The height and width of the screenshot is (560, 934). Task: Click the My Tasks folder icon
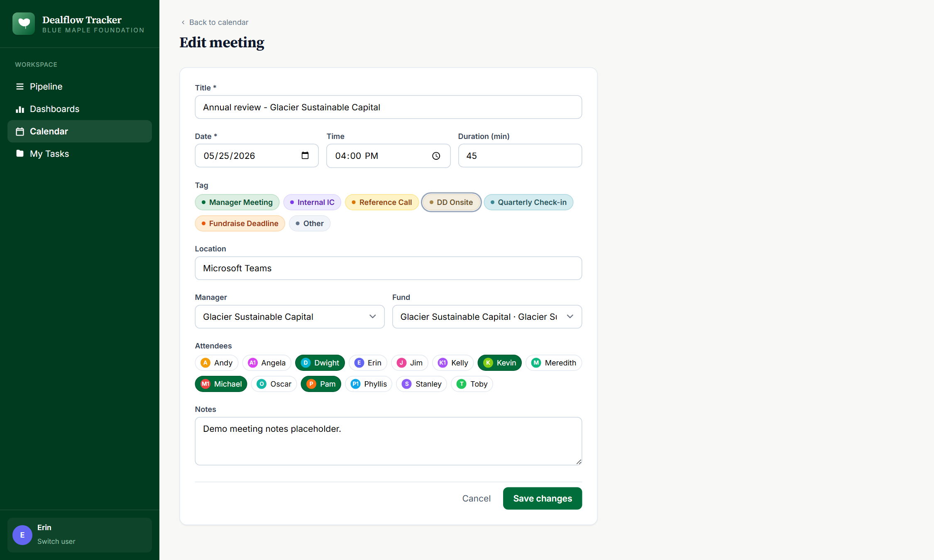point(20,153)
